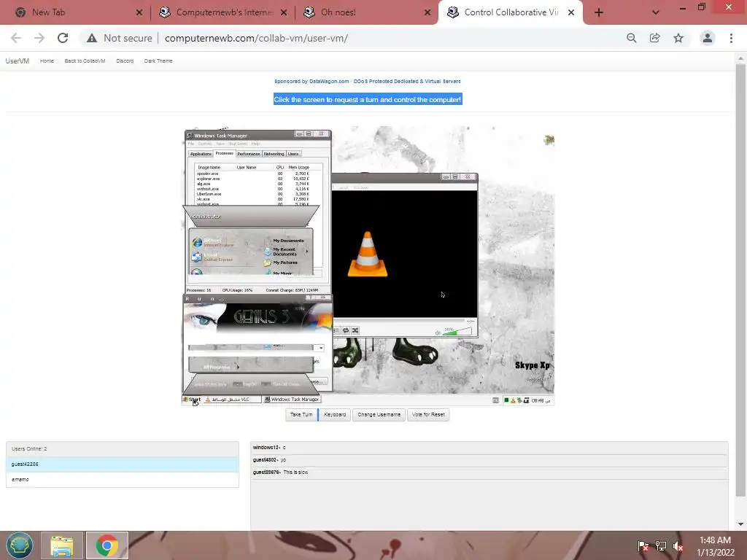Click the VLC seek bar
This screenshot has height=560, width=747.
(x=399, y=321)
